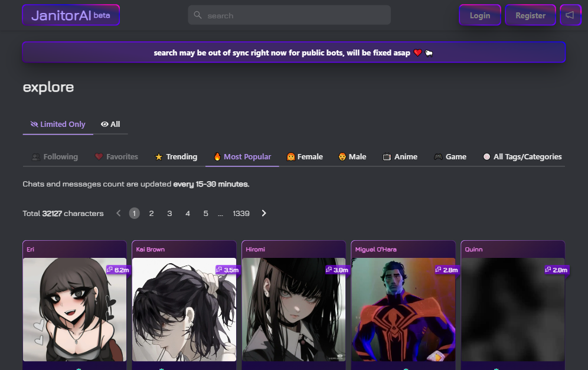Click the JanitorAI beta logo
588x370 pixels.
pos(71,15)
